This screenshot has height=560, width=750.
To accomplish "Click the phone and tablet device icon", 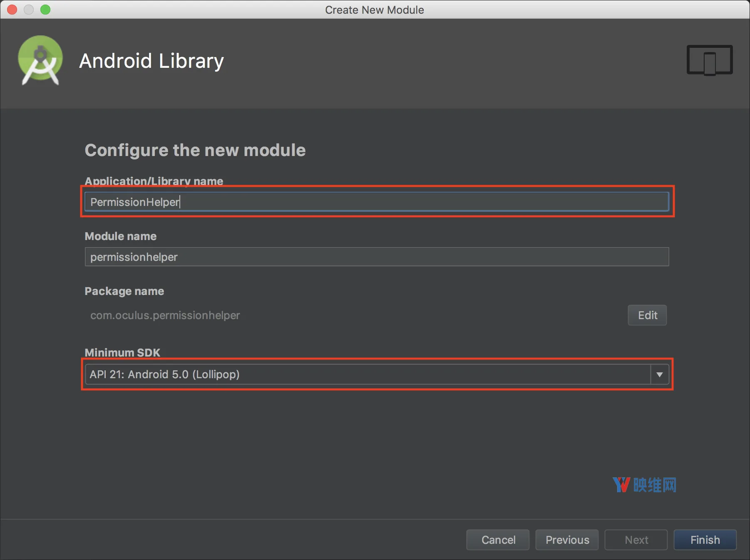I will click(x=710, y=60).
